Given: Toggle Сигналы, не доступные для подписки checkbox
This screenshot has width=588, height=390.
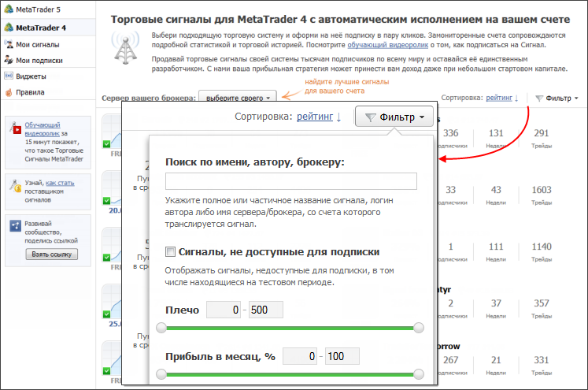Looking at the screenshot, I should tap(170, 251).
